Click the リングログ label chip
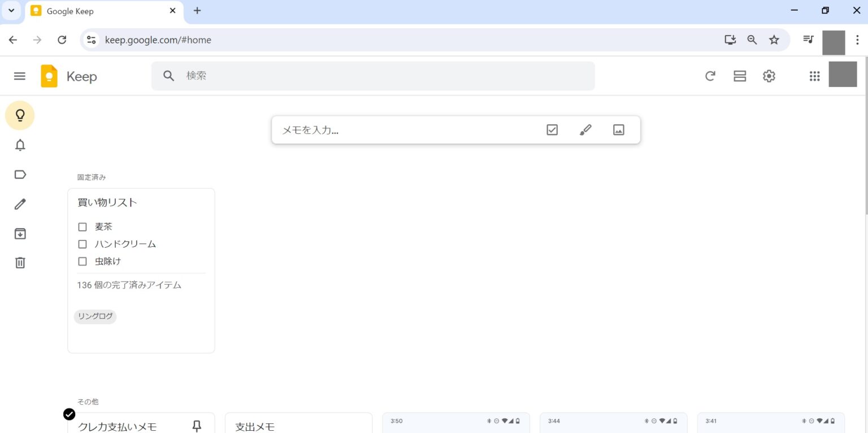This screenshot has width=868, height=433. coord(95,317)
